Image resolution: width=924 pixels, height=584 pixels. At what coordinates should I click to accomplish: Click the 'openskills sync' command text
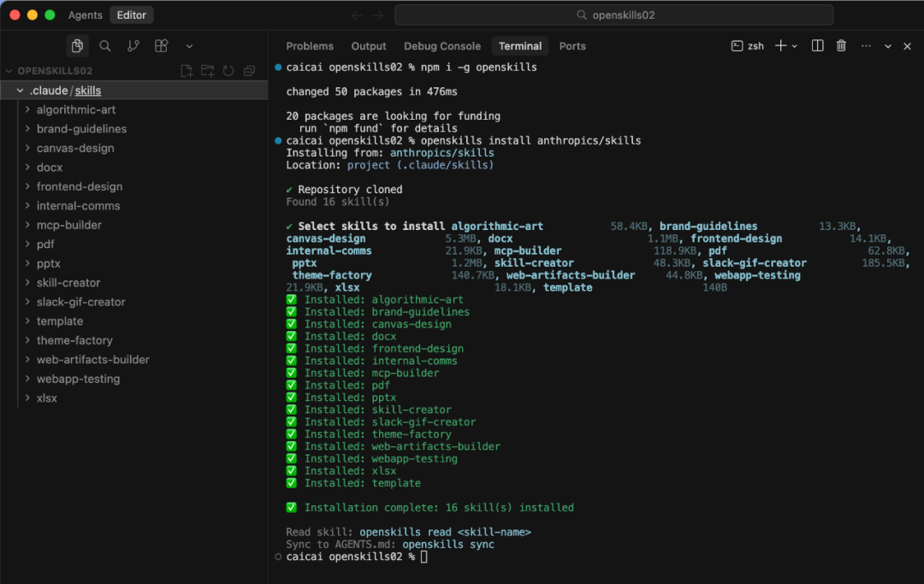447,545
